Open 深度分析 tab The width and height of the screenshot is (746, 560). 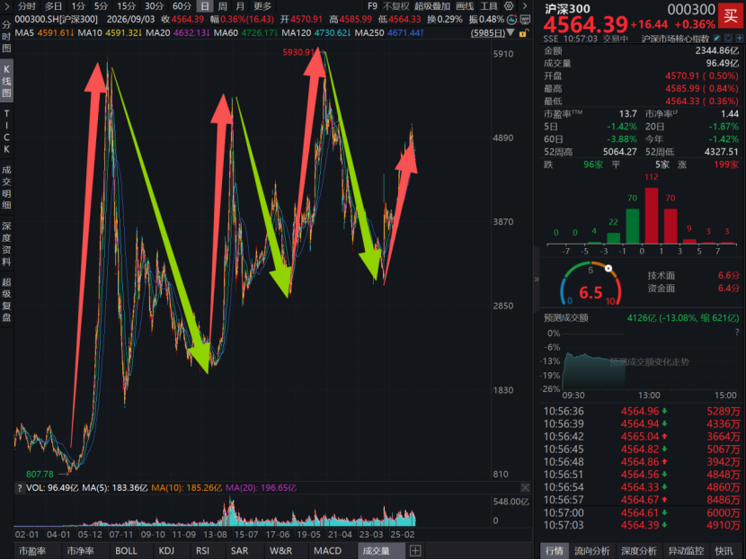click(639, 551)
